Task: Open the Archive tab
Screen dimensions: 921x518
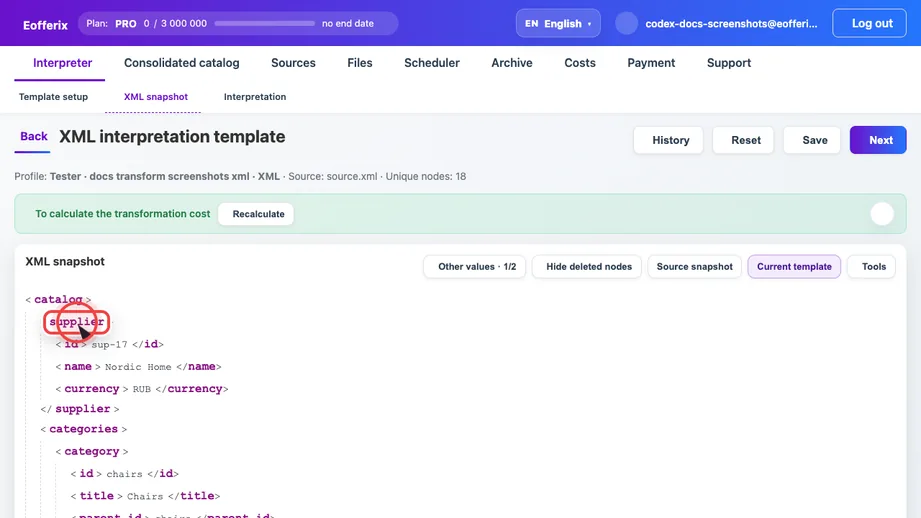Action: point(512,63)
